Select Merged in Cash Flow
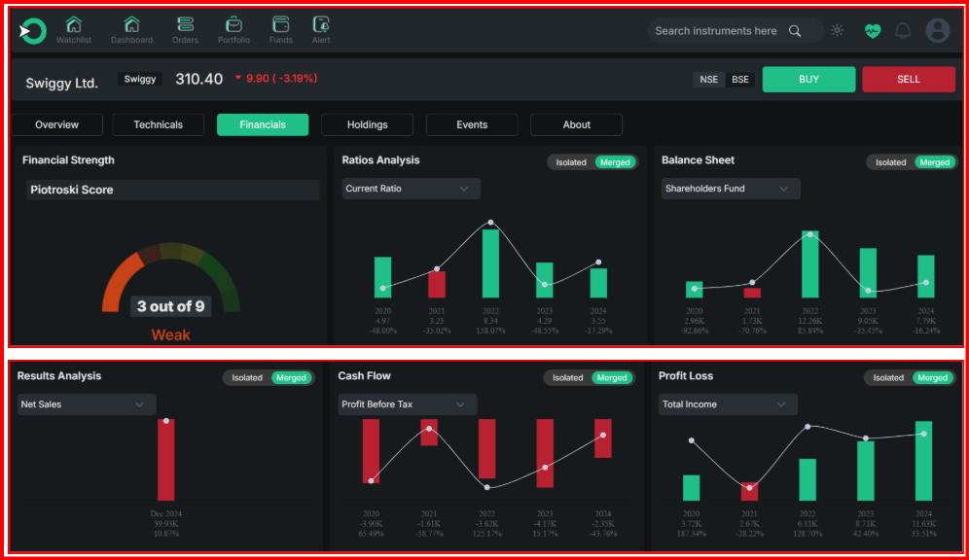The height and width of the screenshot is (560, 969). pyautogui.click(x=612, y=378)
